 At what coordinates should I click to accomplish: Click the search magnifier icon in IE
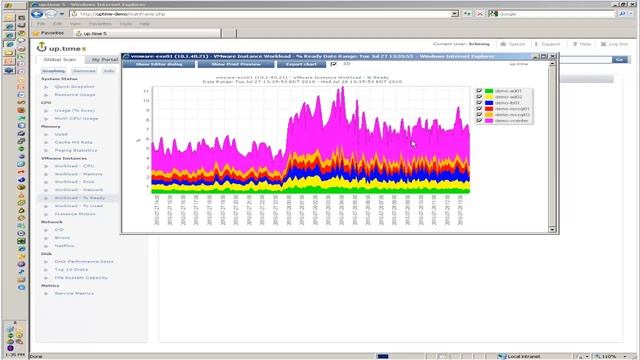(x=622, y=14)
